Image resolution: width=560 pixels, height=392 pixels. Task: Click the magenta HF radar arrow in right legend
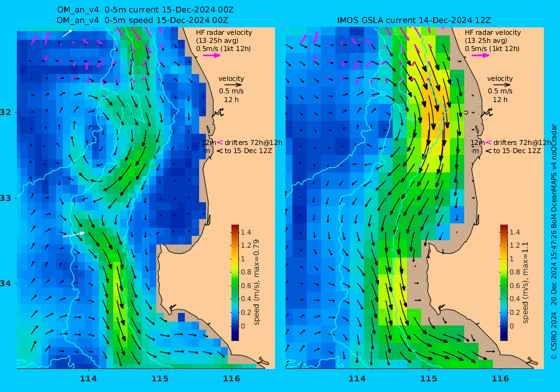tap(480, 55)
